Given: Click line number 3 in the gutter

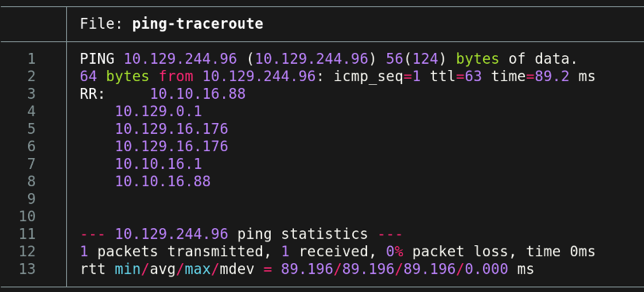Looking at the screenshot, I should click(x=32, y=94).
